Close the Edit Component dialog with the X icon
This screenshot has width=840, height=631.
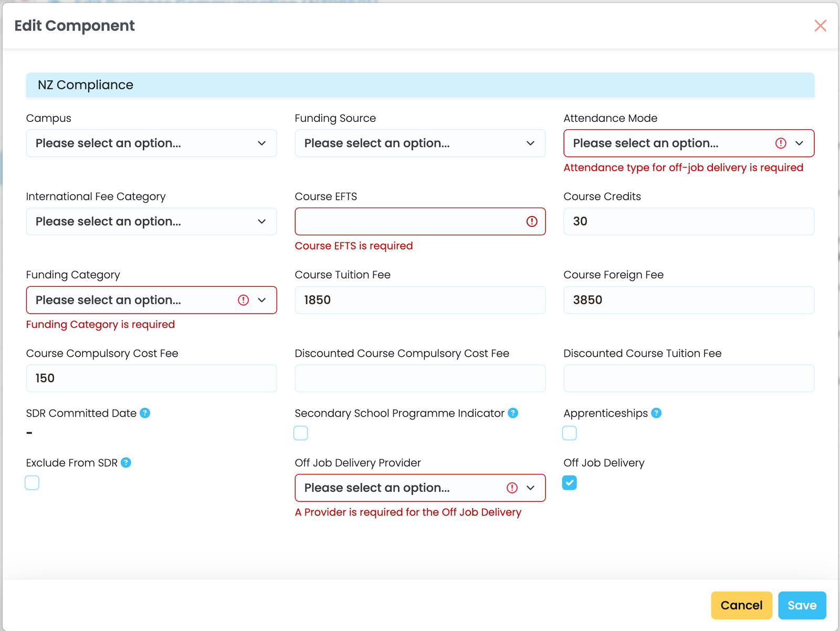click(x=820, y=26)
